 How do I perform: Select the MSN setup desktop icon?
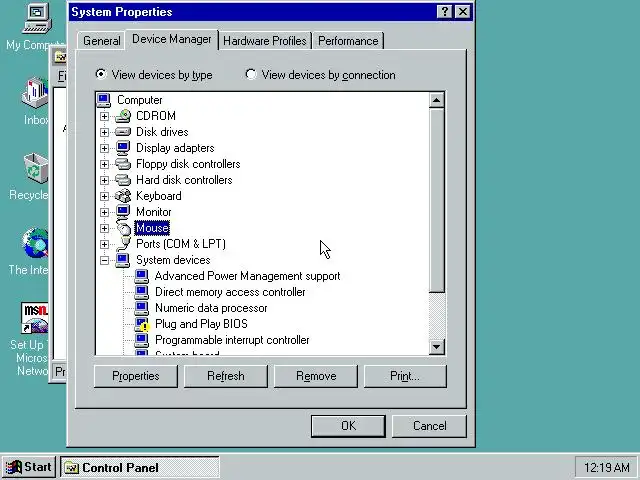[35, 318]
